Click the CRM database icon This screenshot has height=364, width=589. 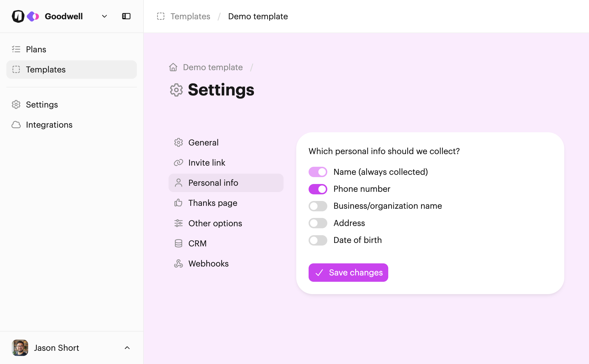click(179, 244)
